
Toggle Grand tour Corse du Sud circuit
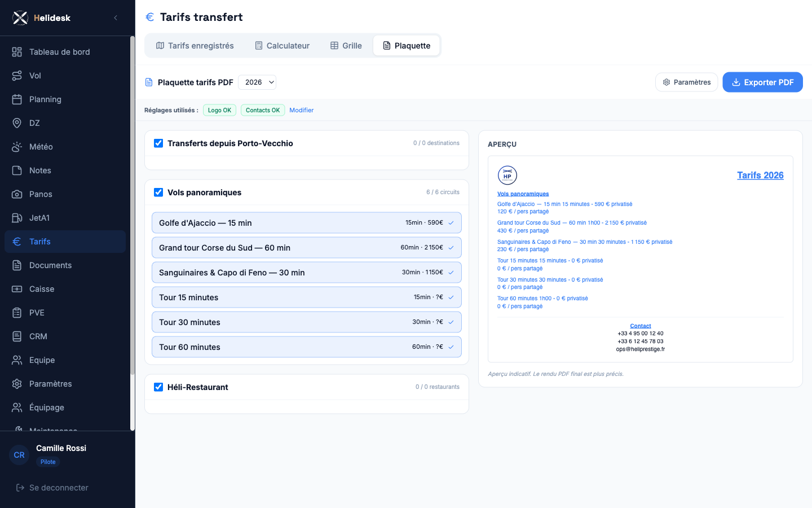pyautogui.click(x=307, y=248)
